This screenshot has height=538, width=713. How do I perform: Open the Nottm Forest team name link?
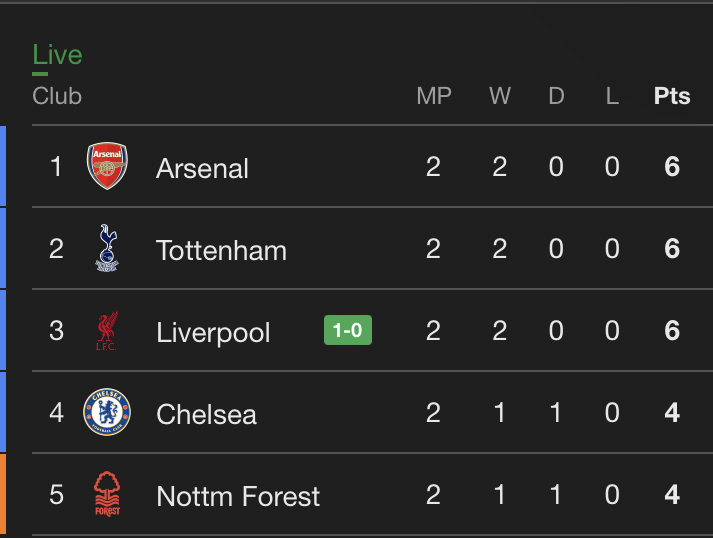(238, 496)
